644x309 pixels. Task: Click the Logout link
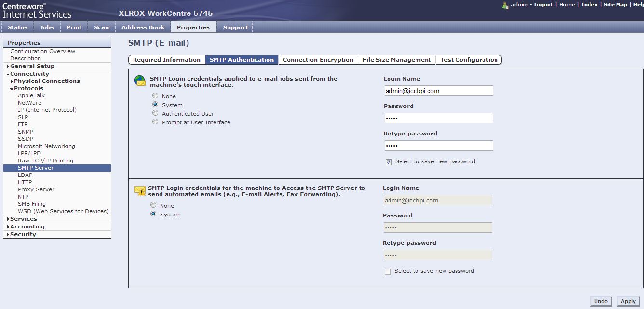click(x=543, y=4)
